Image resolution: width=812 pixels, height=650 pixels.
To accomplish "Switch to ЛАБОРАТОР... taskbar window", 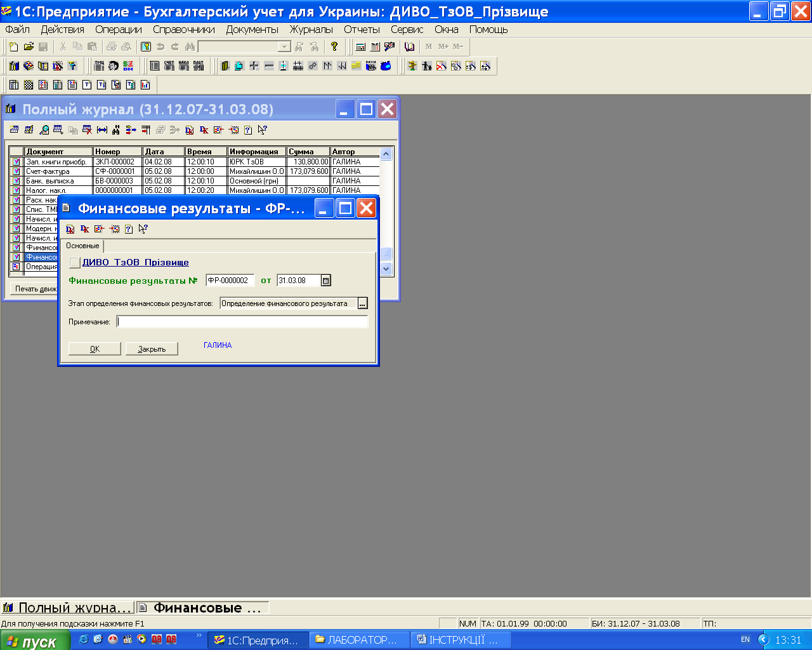I will (x=359, y=640).
